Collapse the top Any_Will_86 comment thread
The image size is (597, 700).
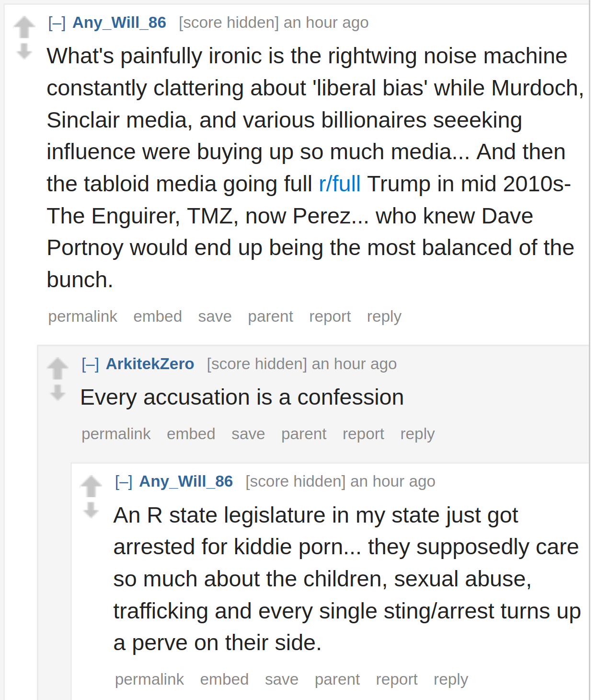coord(57,23)
